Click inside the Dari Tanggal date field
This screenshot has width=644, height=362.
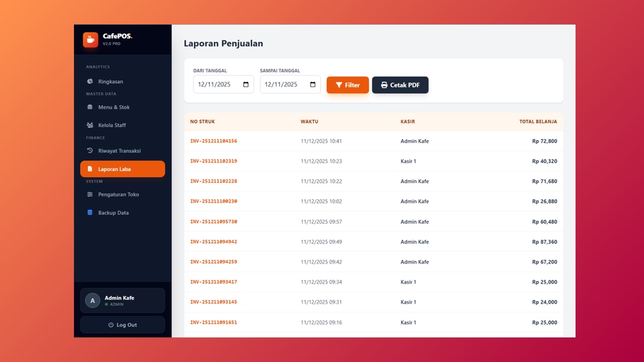tap(216, 85)
